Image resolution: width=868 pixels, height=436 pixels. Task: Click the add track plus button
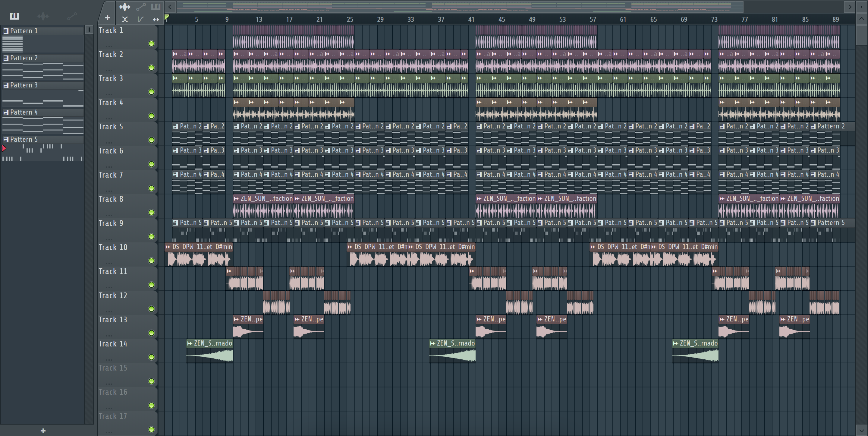[108, 18]
